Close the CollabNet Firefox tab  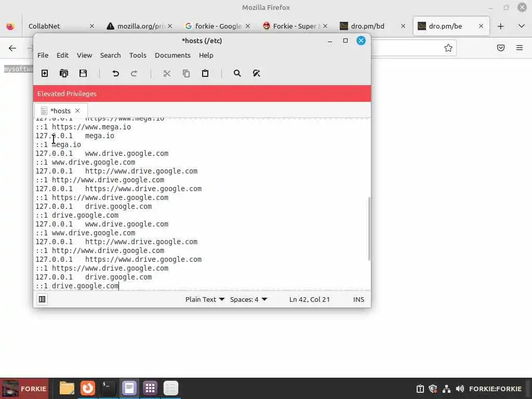coord(91,26)
